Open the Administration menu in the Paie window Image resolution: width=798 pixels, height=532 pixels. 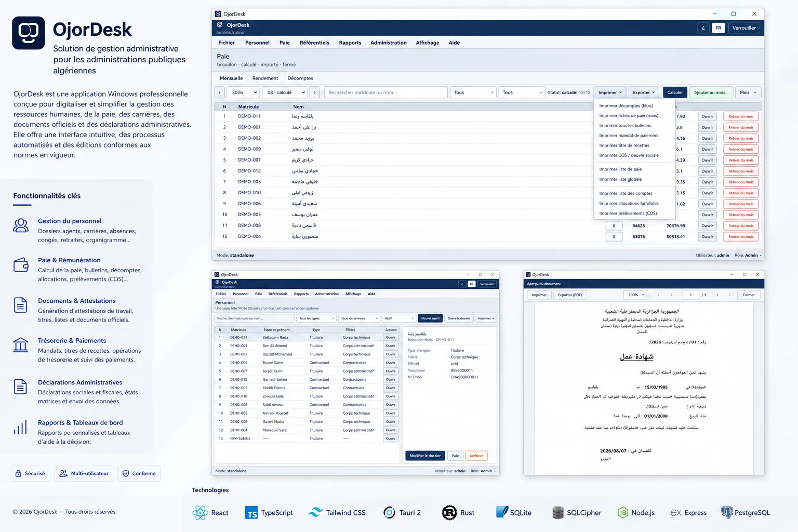tap(388, 43)
